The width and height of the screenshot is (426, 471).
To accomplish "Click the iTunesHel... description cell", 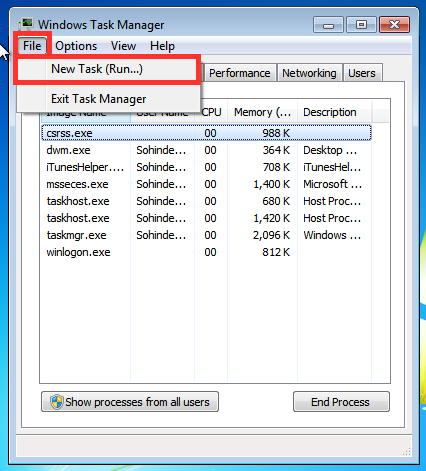I will coord(332,167).
